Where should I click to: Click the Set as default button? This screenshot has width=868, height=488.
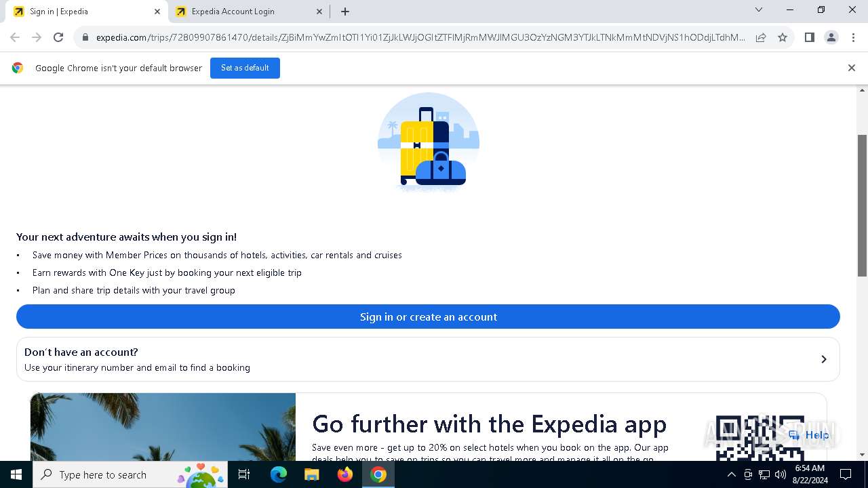245,68
